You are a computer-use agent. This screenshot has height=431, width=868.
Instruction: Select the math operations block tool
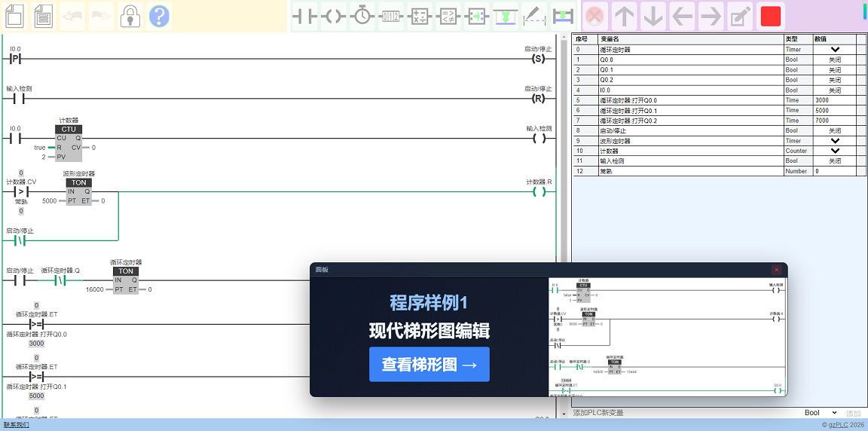[x=420, y=17]
